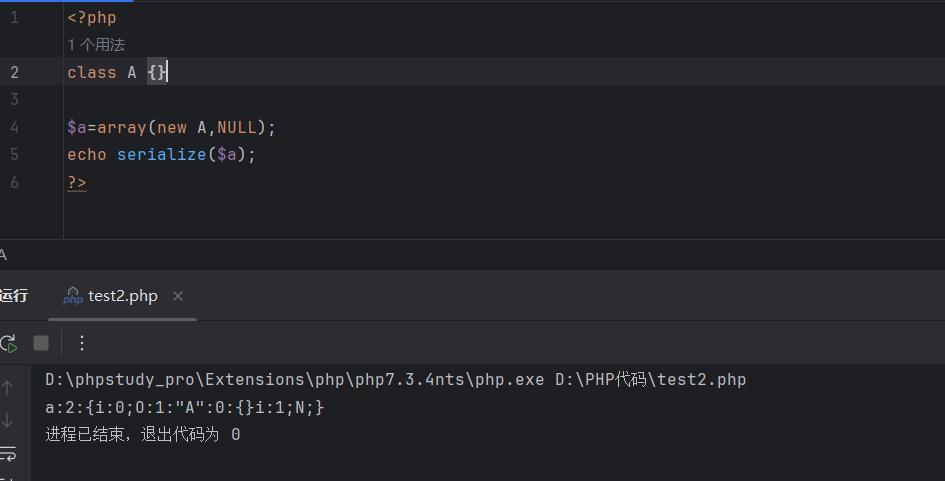This screenshot has height=481, width=945.
Task: Click line number 2 in the gutter
Action: pyautogui.click(x=14, y=72)
